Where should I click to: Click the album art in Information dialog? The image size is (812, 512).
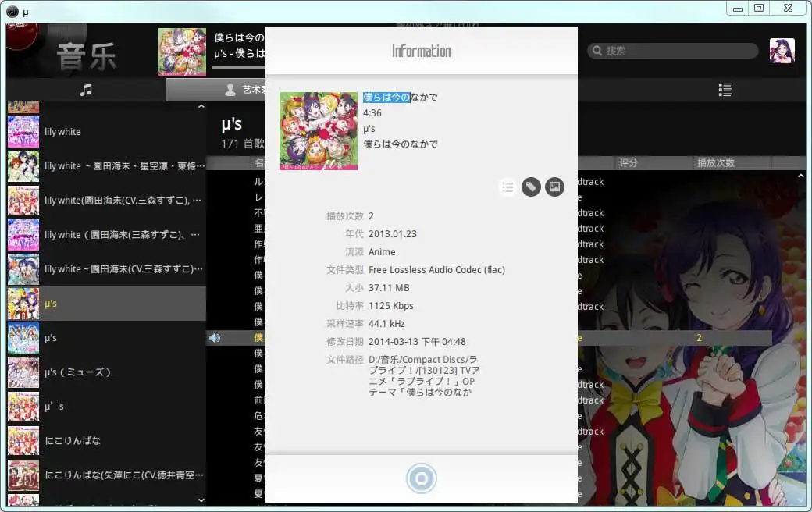(319, 131)
